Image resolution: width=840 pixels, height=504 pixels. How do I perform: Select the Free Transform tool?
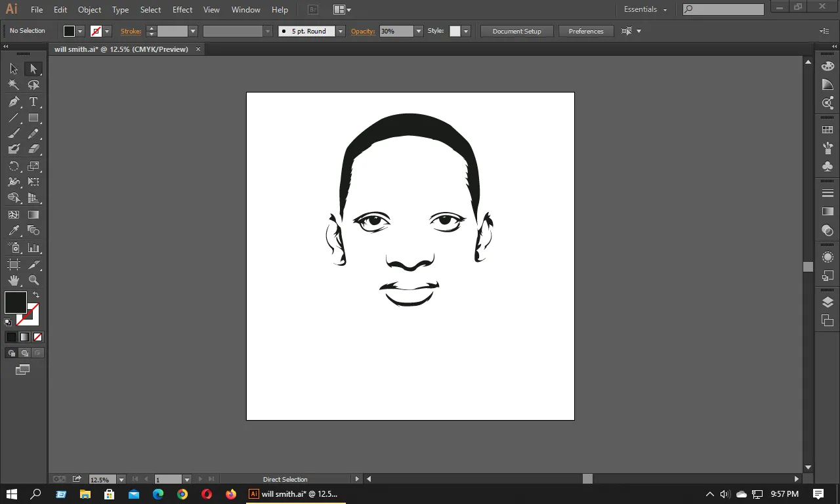(33, 182)
